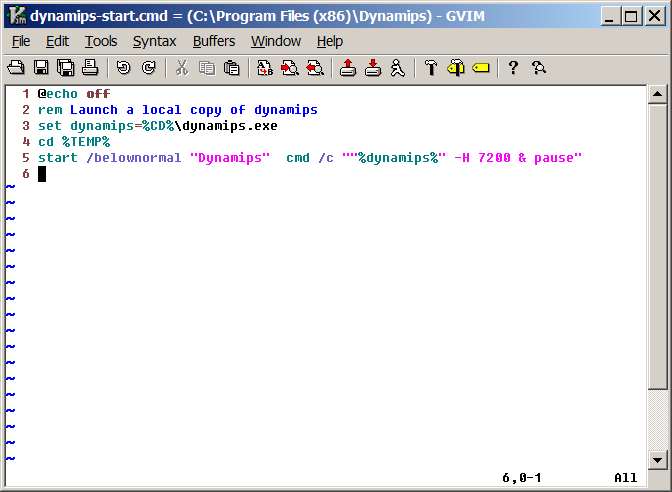
Task: Open the Syntax menu
Action: (154, 41)
